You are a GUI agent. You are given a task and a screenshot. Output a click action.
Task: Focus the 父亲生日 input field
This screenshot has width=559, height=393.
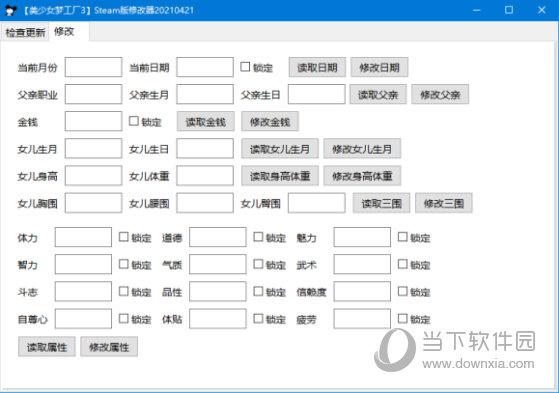(317, 94)
